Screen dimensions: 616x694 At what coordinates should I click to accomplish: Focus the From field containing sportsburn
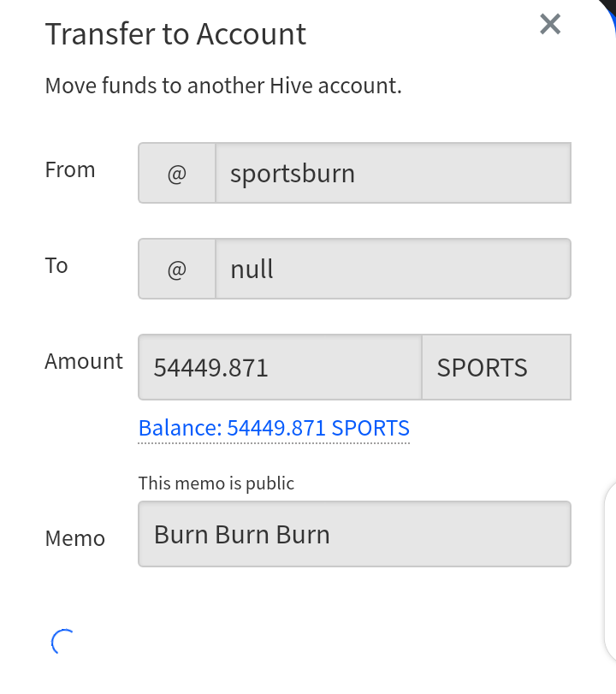pos(393,173)
